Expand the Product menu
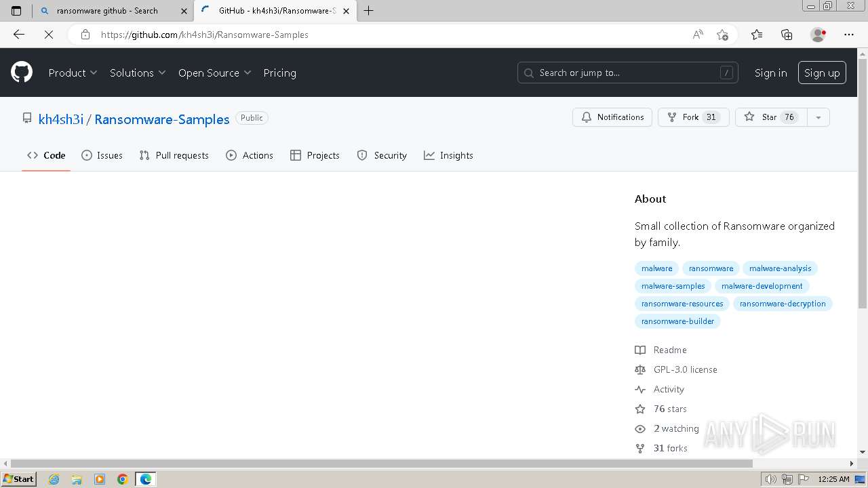Viewport: 868px width, 488px height. click(x=73, y=73)
